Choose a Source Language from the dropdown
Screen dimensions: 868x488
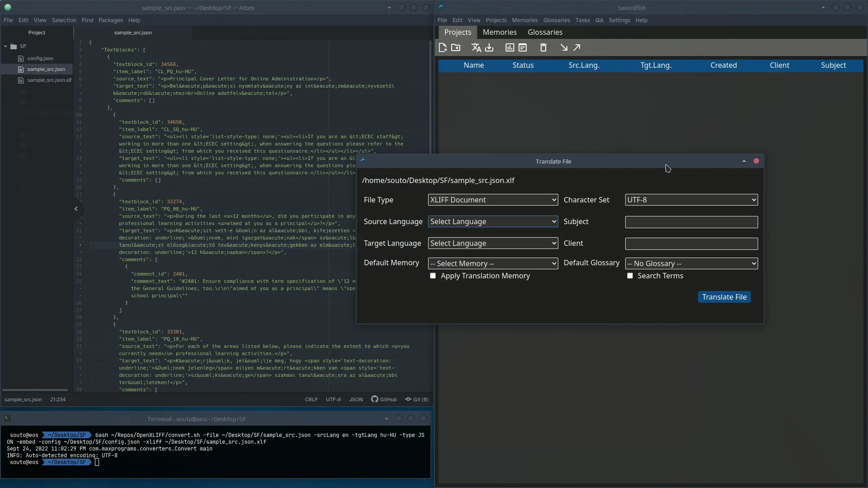pyautogui.click(x=493, y=221)
